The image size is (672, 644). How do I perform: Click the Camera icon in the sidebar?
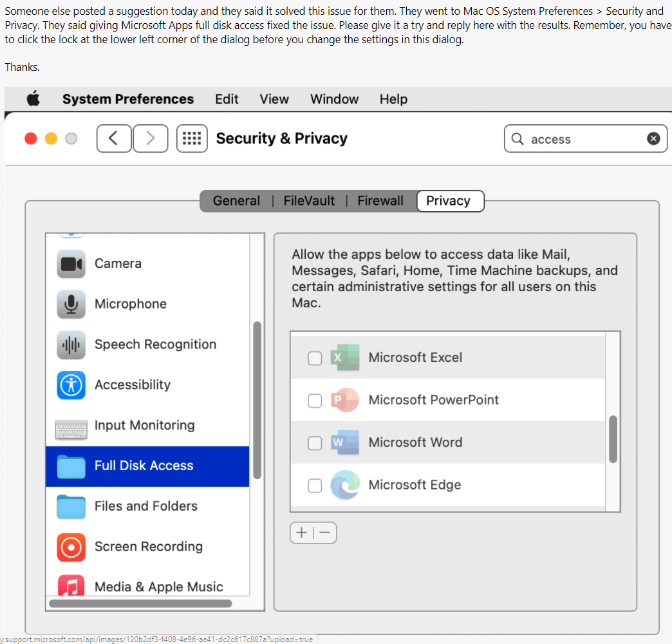point(71,263)
